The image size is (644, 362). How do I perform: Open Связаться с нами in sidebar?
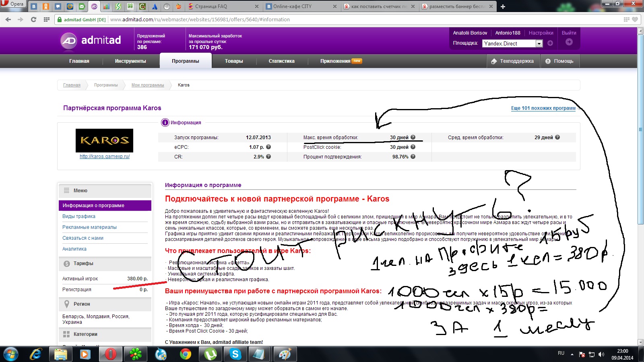(83, 238)
